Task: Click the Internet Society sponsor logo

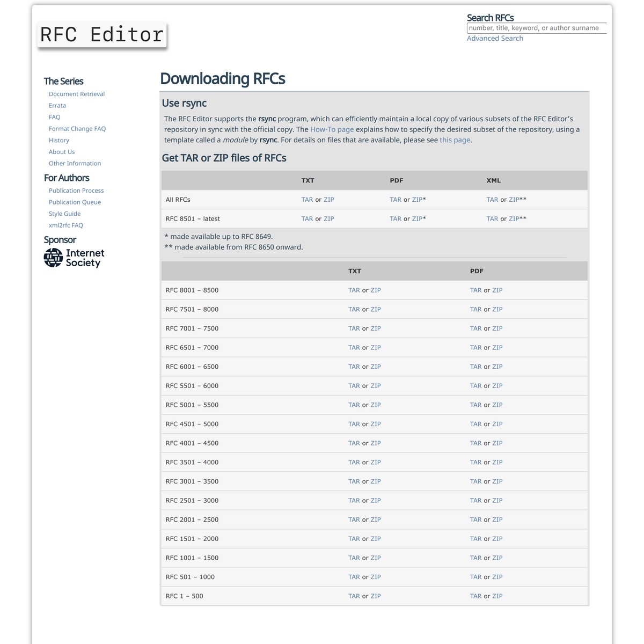Action: [x=73, y=257]
